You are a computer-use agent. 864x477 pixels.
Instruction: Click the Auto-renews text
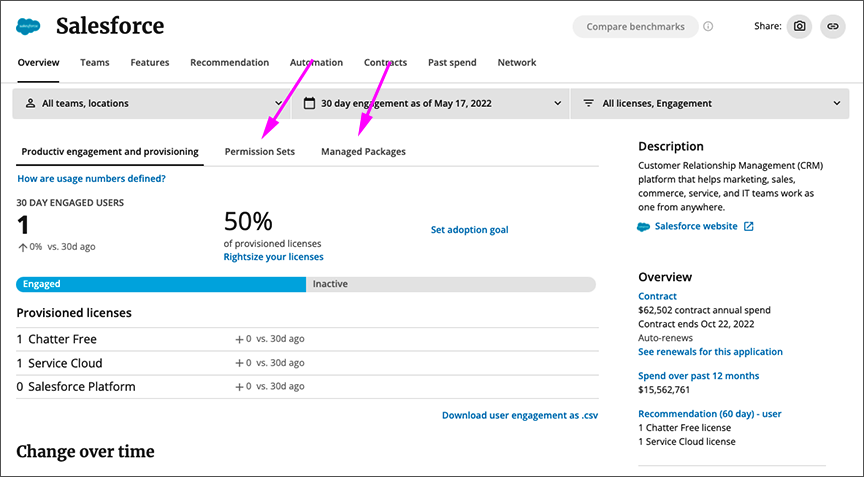tap(665, 338)
